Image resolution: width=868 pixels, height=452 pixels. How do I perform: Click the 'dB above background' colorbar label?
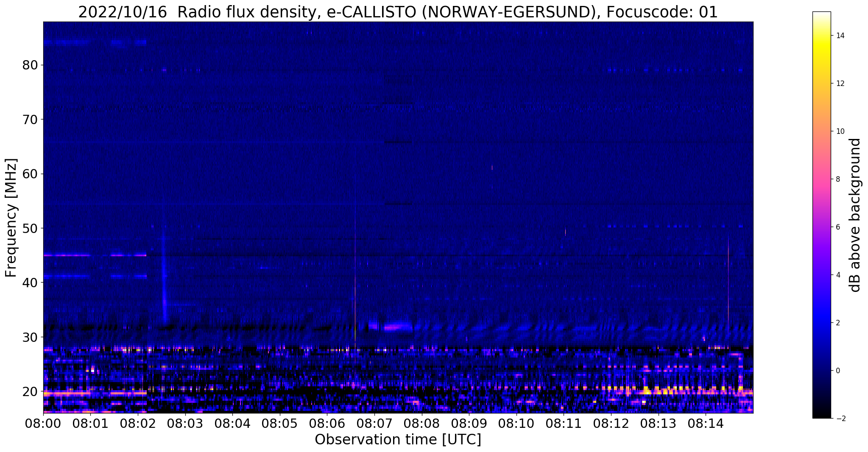pyautogui.click(x=855, y=215)
